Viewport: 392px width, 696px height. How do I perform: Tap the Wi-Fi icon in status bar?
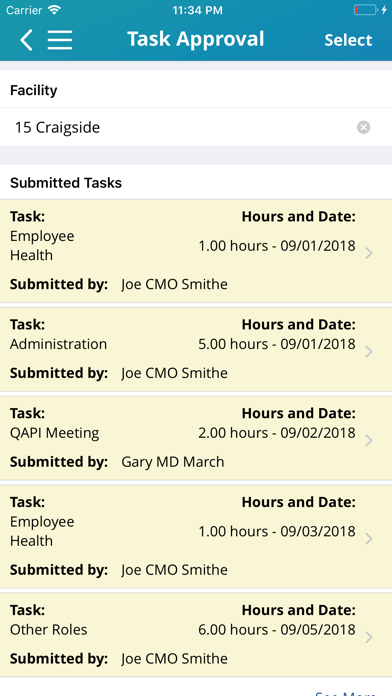click(x=54, y=10)
